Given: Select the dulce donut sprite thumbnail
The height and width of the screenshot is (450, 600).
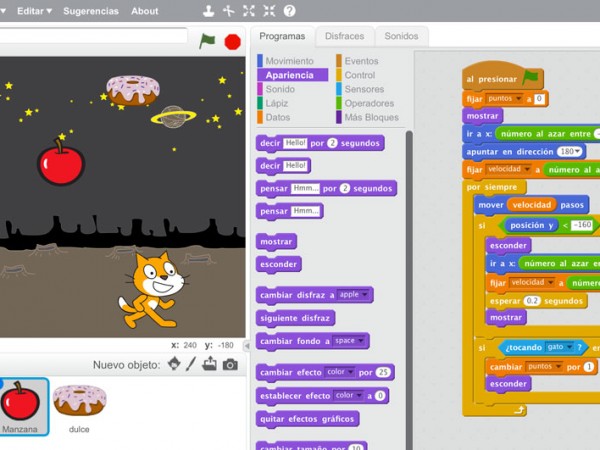Looking at the screenshot, I should point(80,409).
